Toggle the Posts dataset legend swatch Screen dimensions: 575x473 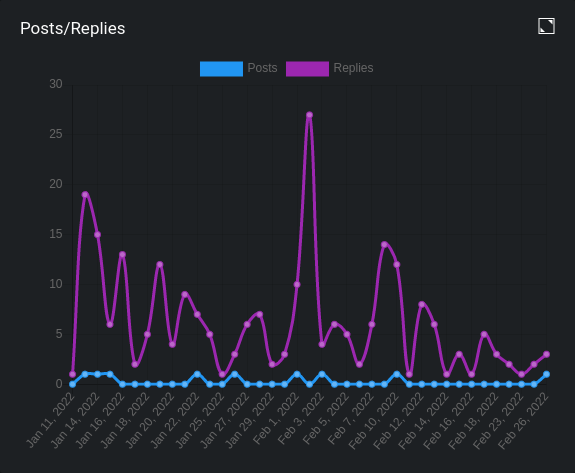point(221,69)
